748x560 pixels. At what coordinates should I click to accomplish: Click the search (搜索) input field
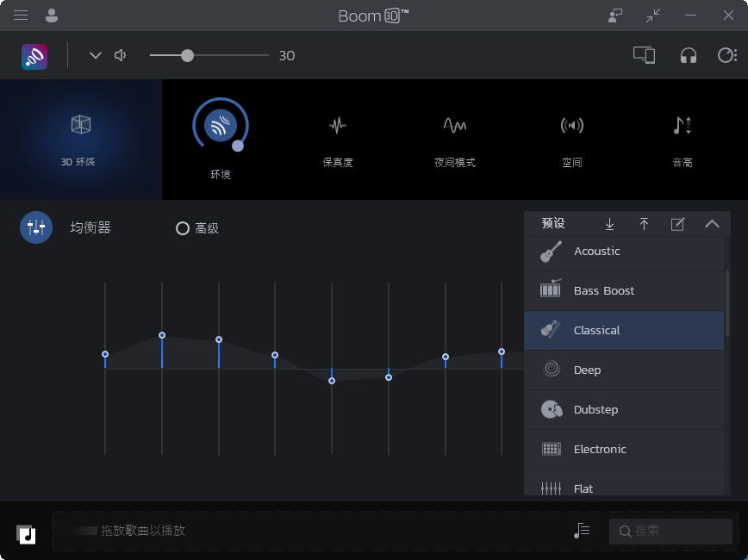670,531
